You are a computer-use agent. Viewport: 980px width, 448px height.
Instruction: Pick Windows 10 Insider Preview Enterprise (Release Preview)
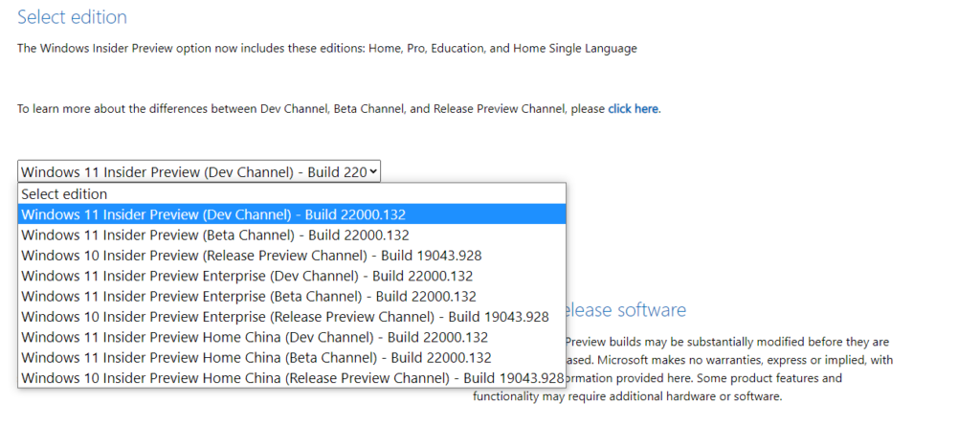(x=292, y=317)
